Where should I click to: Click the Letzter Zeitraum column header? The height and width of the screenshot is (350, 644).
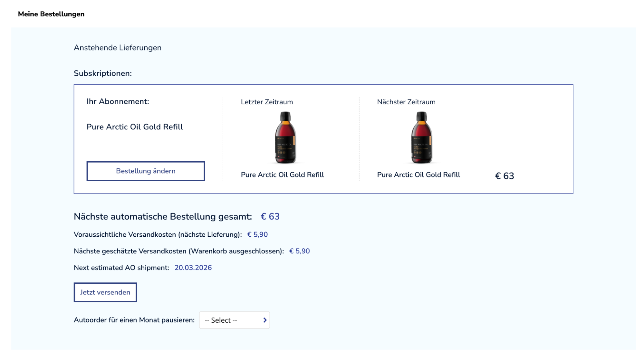(x=267, y=102)
